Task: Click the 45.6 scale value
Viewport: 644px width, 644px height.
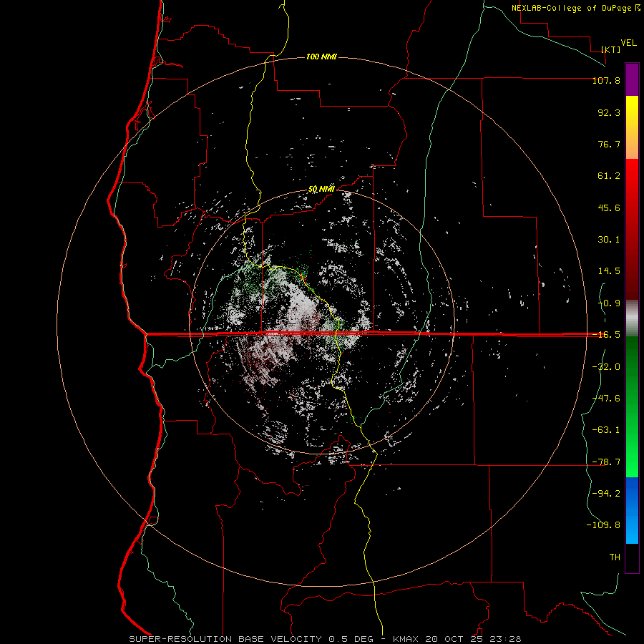Action: [609, 208]
